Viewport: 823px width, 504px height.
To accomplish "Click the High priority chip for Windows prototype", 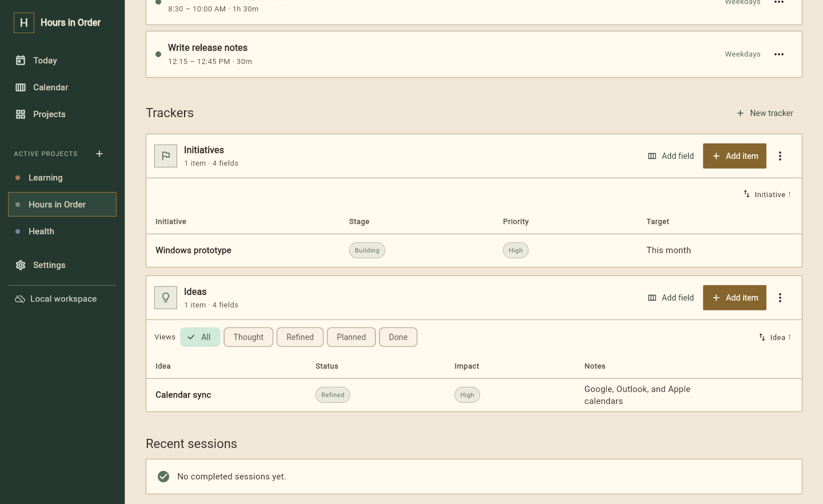I will tap(516, 250).
